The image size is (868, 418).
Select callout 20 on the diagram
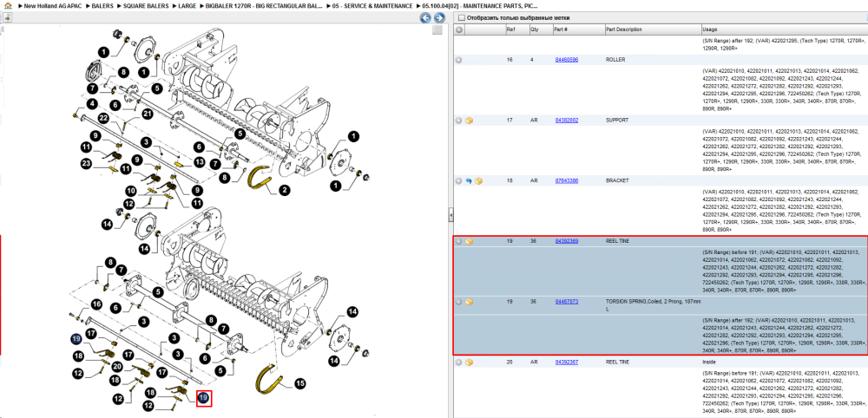[117, 366]
